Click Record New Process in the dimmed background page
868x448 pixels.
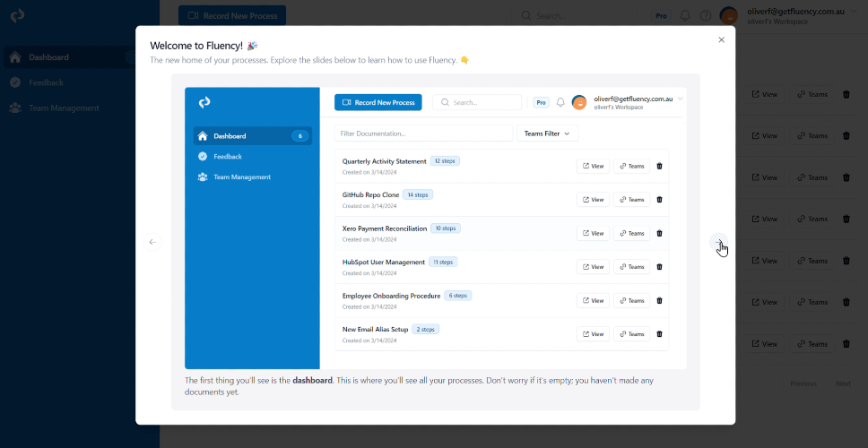pyautogui.click(x=232, y=15)
